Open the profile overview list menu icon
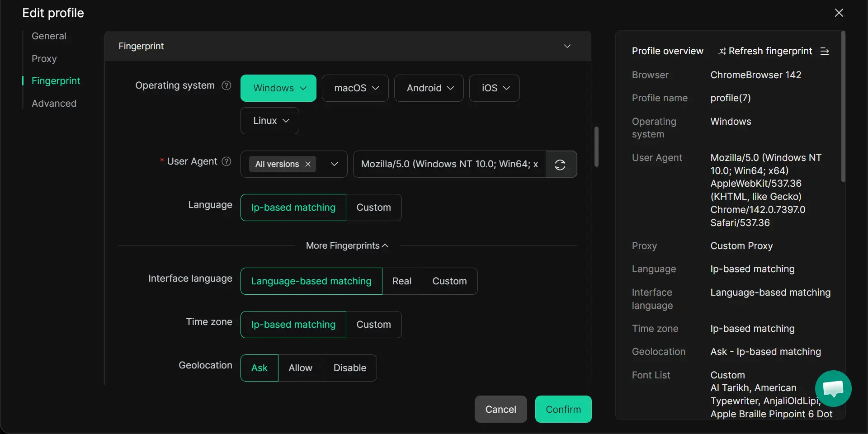868x434 pixels. click(825, 51)
